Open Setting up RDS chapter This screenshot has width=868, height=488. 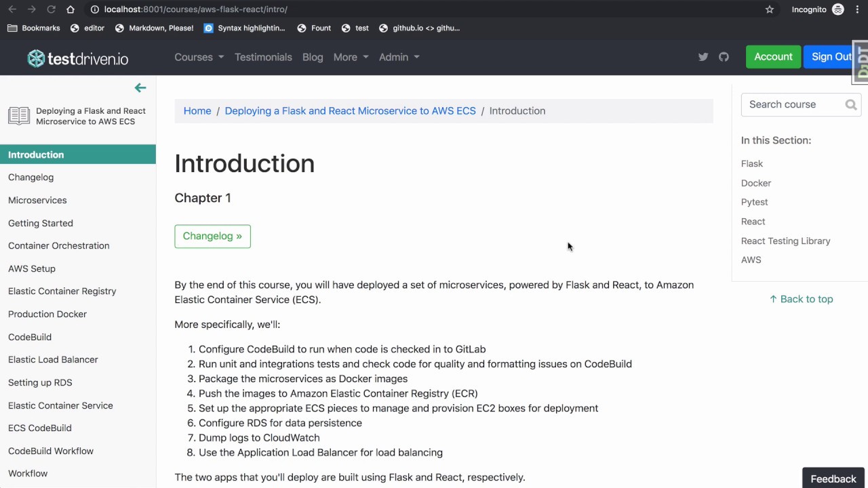[40, 382]
